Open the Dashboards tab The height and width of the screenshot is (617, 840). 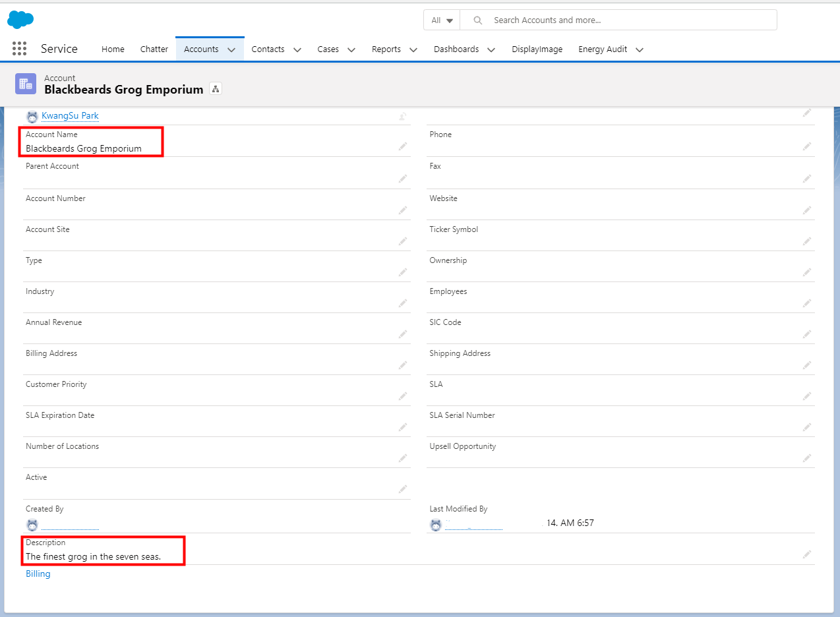(x=456, y=49)
